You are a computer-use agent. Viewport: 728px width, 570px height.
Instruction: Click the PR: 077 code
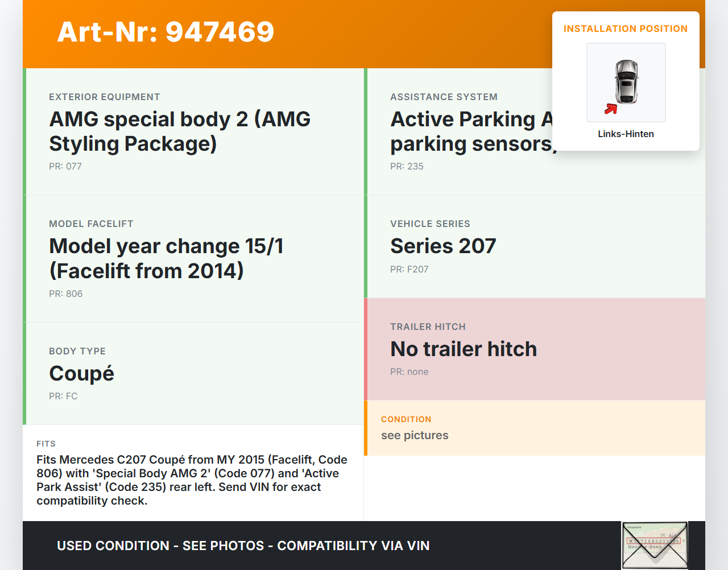click(x=65, y=167)
